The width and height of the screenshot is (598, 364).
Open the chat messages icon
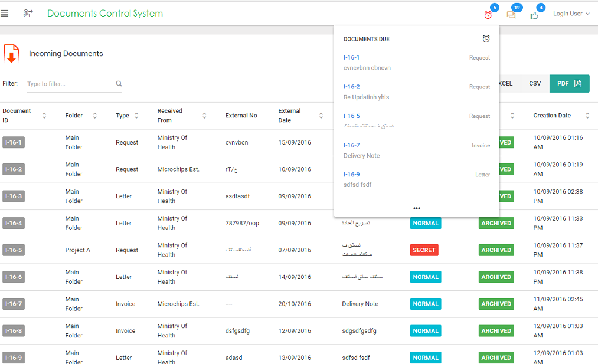point(511,15)
